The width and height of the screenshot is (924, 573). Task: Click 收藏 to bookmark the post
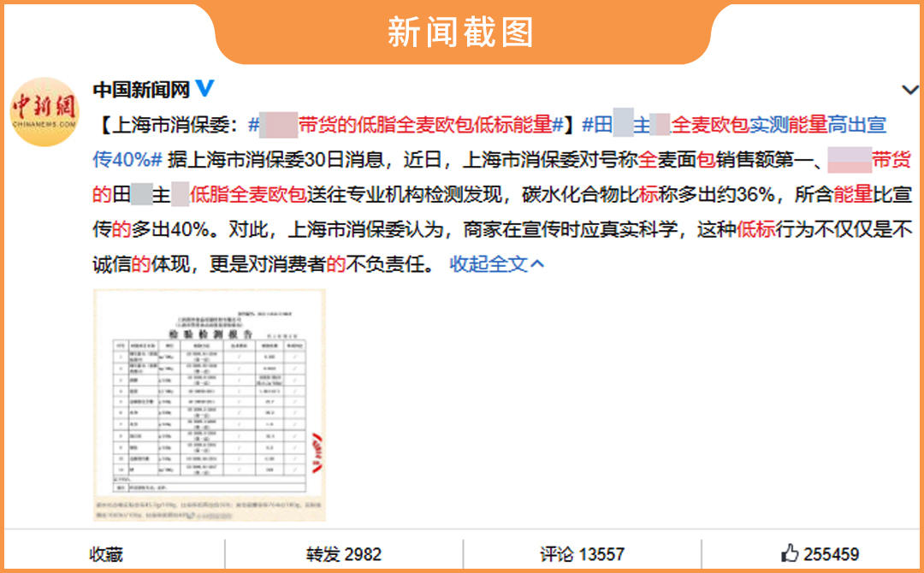106,554
